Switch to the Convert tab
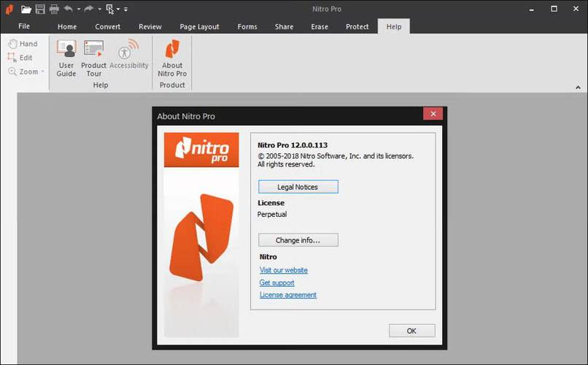 (108, 26)
